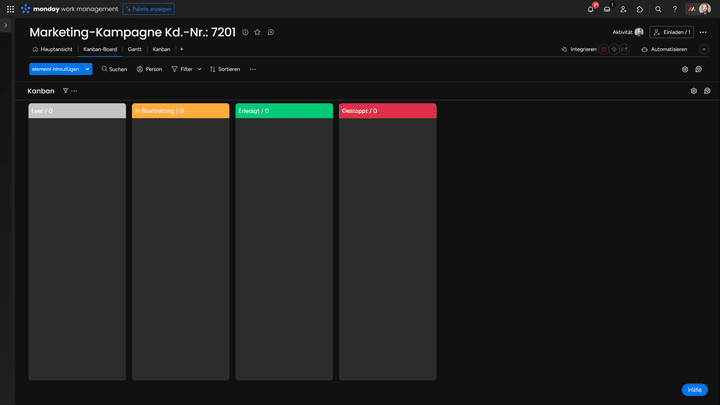Filter by Person
This screenshot has width=720, height=405.
(149, 69)
